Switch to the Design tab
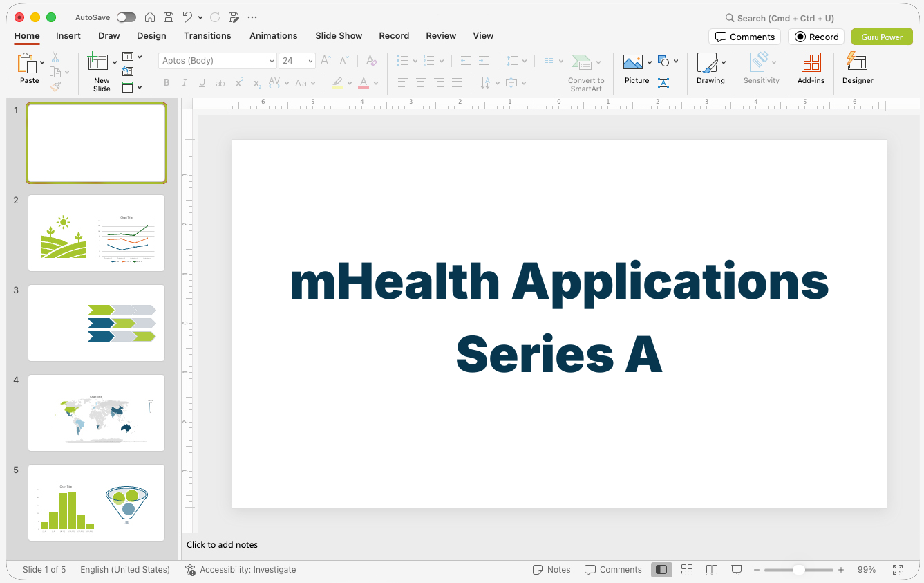Viewport: 924px width, 583px height. click(x=151, y=35)
